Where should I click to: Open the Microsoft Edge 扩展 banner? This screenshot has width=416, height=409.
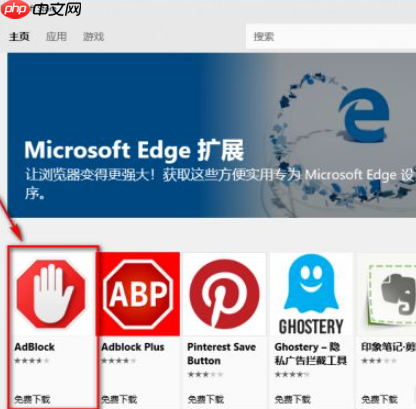pyautogui.click(x=212, y=135)
